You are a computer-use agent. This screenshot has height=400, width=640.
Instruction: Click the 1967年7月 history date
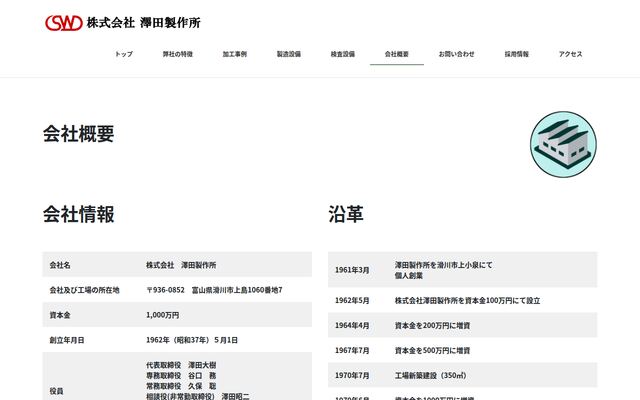(352, 350)
